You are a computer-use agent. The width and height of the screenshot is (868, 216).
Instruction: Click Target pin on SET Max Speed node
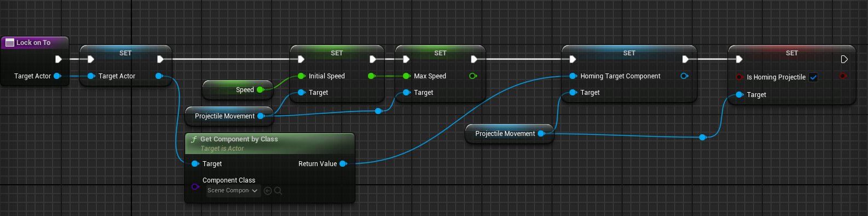point(407,93)
